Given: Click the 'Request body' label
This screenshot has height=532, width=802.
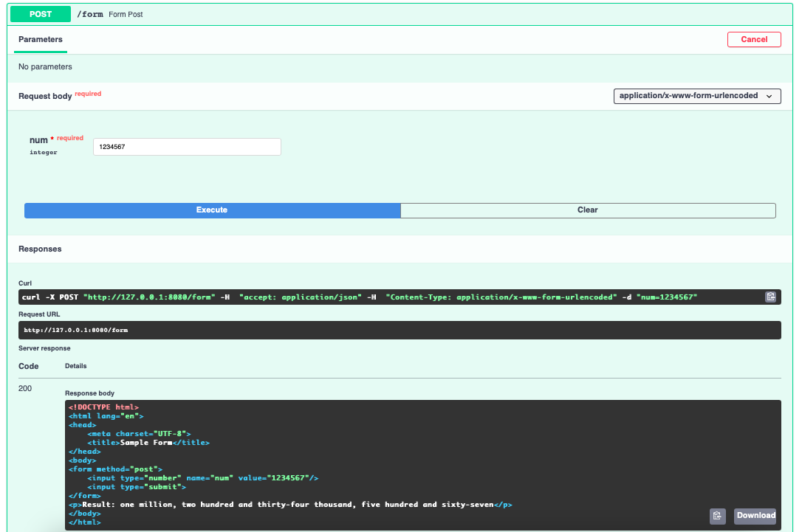Looking at the screenshot, I should point(45,96).
